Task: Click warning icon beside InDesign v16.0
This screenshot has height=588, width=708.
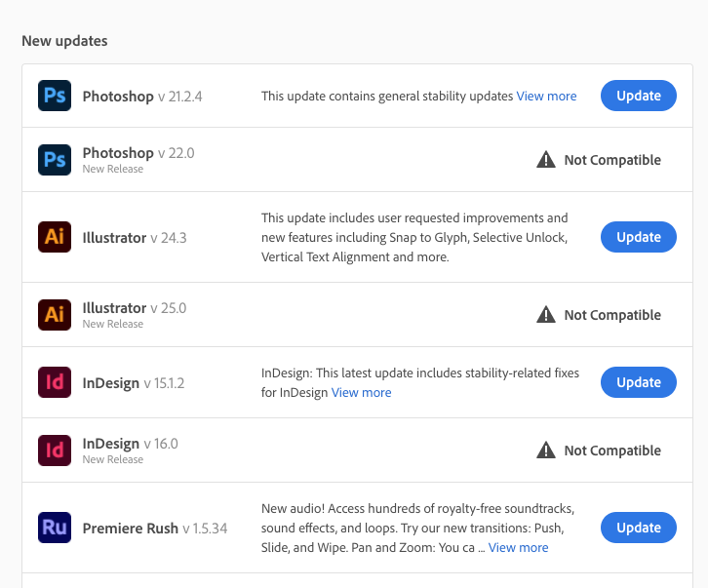Action: 546,450
